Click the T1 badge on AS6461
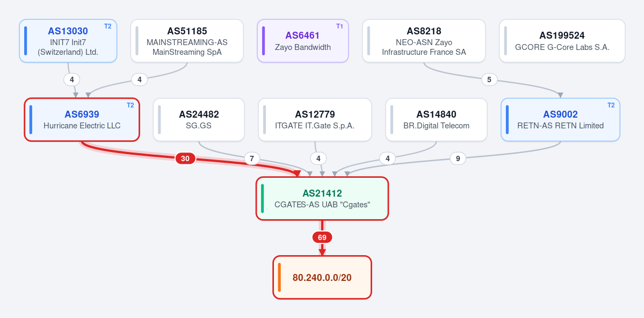This screenshot has width=644, height=318. pos(339,26)
